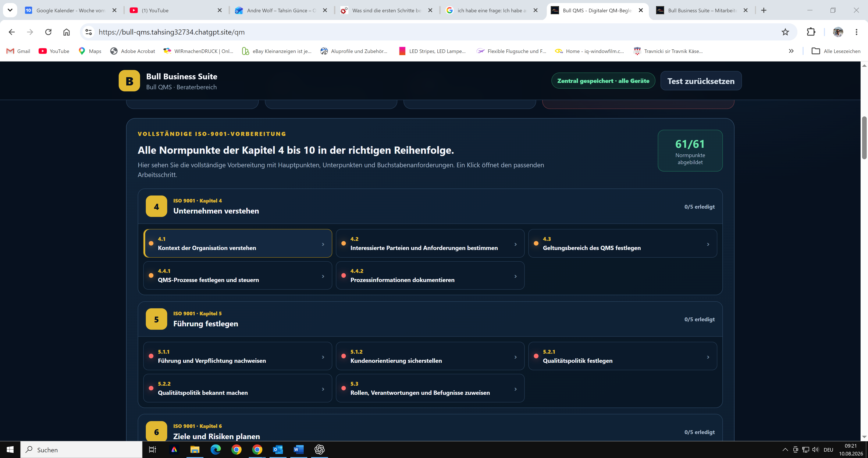Screen dimensions: 868x458
Task: Open the tab search dropdown arrow
Action: click(x=10, y=10)
